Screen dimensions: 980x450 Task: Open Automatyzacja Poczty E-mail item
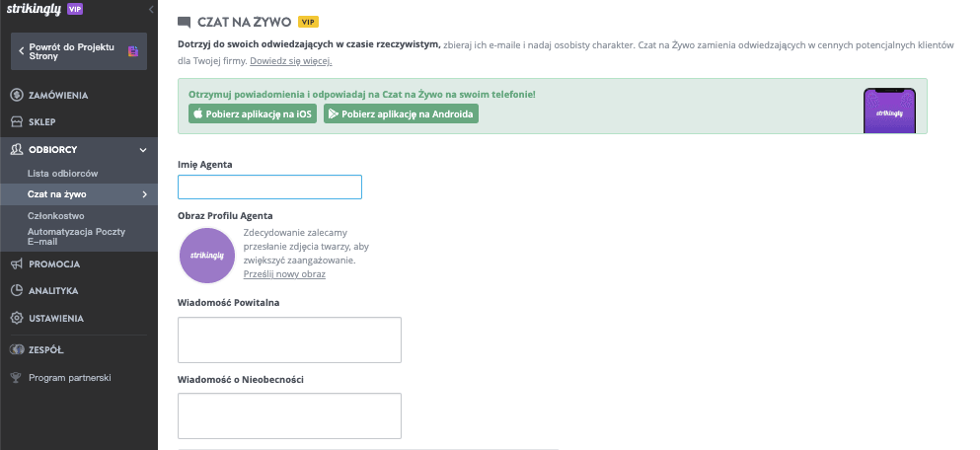[76, 236]
